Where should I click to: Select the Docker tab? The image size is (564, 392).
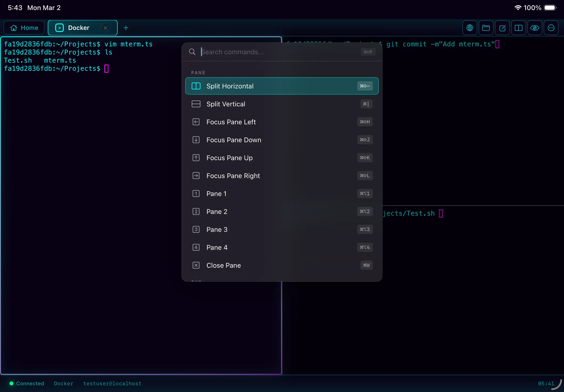(78, 28)
